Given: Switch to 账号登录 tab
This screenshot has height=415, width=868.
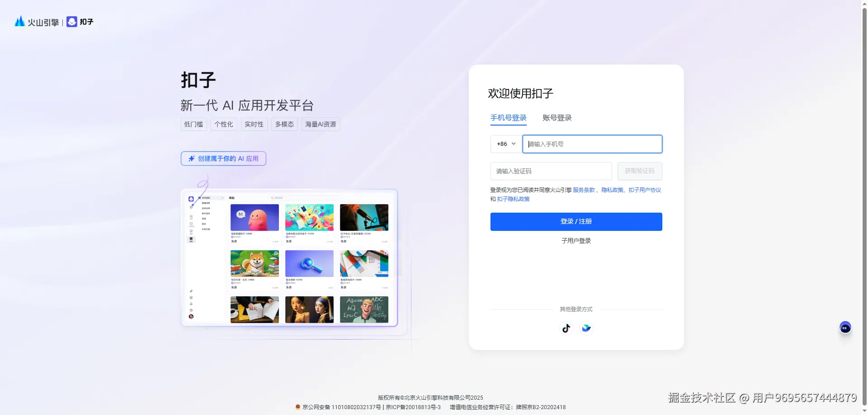Looking at the screenshot, I should click(x=557, y=118).
